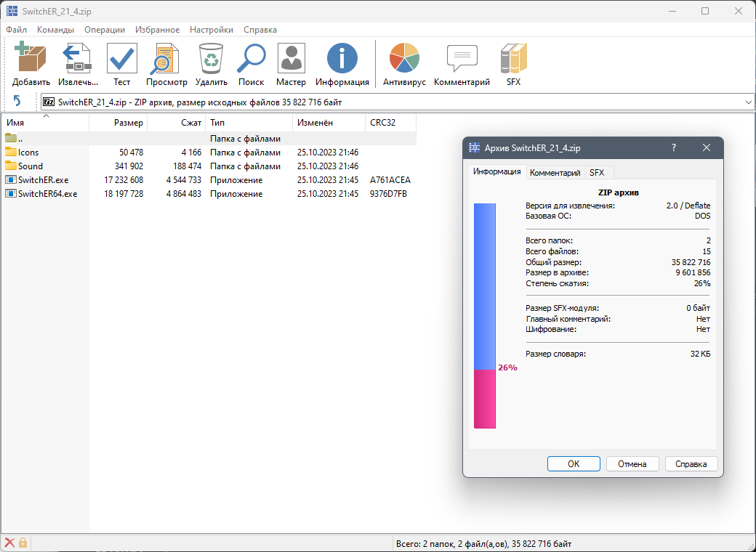Screen dimensions: 756x552
Task: Open the Команды menu
Action: [55, 30]
